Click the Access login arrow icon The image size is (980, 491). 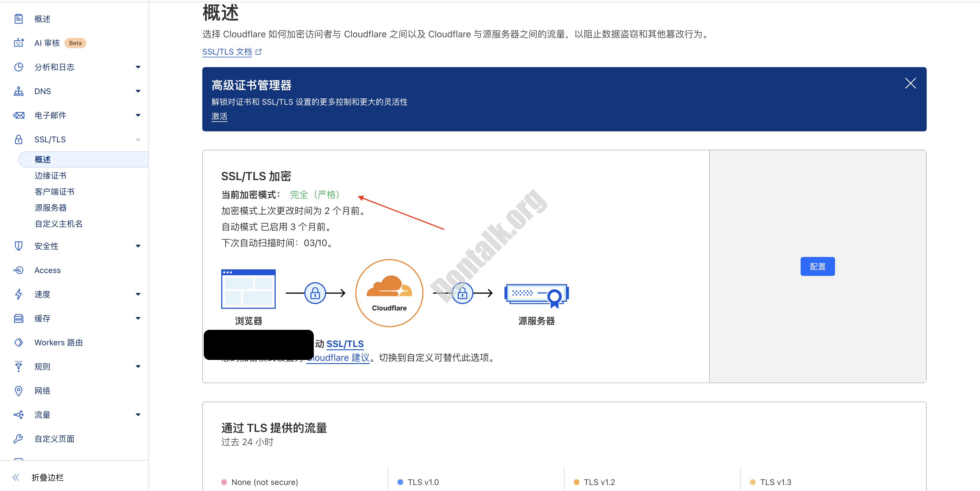tap(19, 270)
